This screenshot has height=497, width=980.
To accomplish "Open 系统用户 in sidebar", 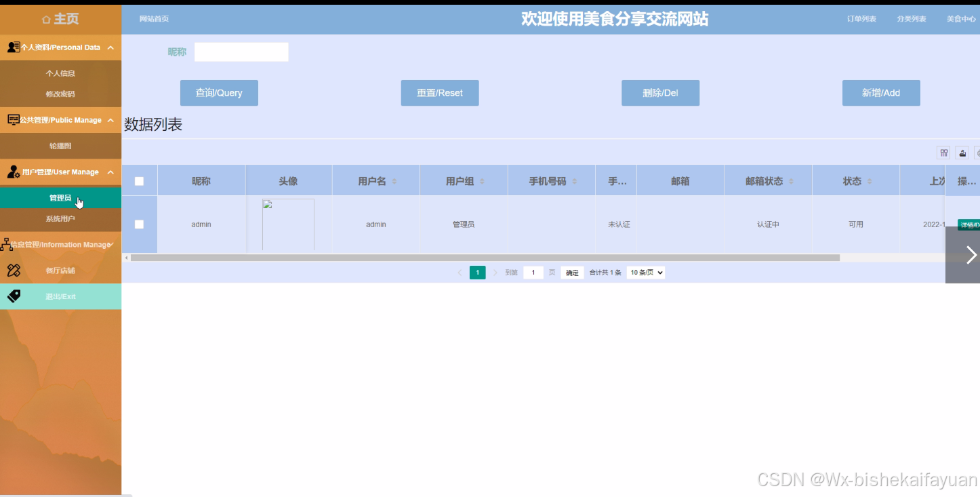I will click(x=60, y=219).
